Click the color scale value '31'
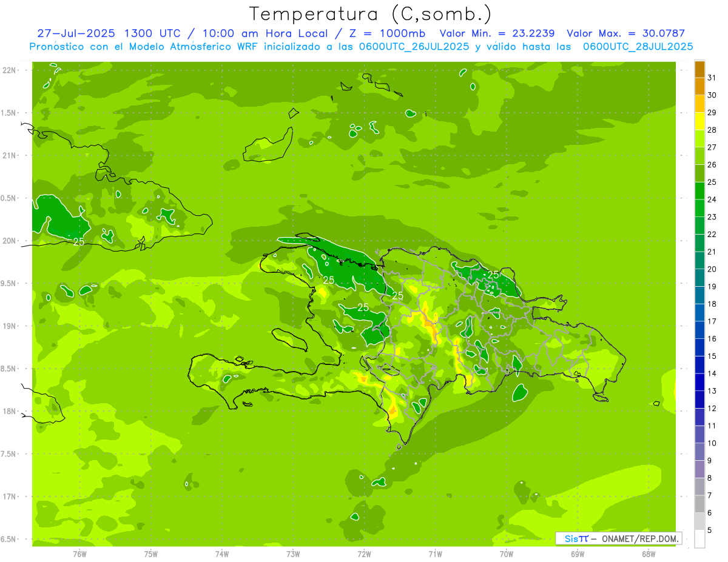Viewport: 728px width, 562px height. [x=712, y=78]
